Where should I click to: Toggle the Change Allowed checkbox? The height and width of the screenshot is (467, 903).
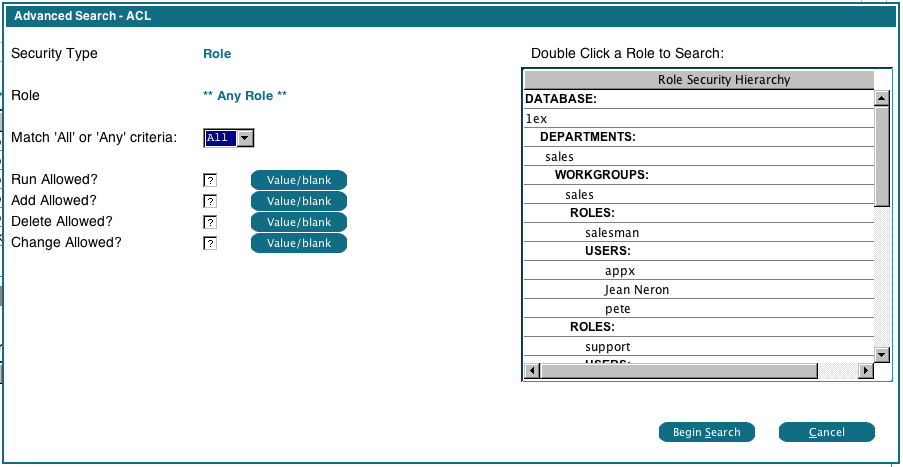pyautogui.click(x=210, y=243)
